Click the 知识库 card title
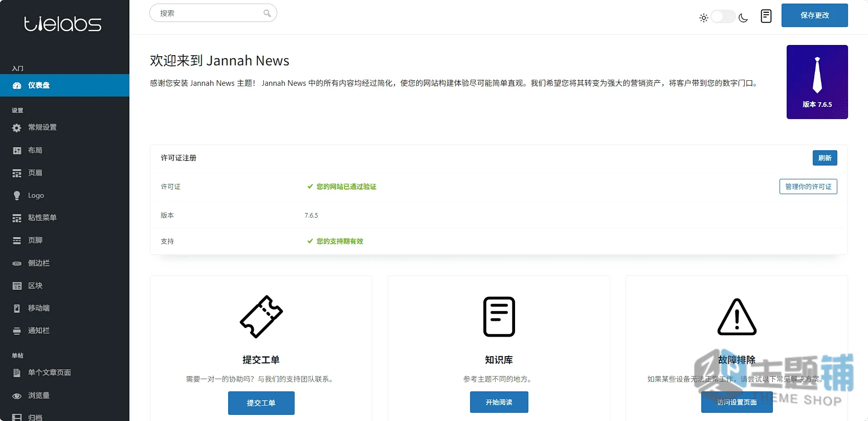 (x=499, y=360)
